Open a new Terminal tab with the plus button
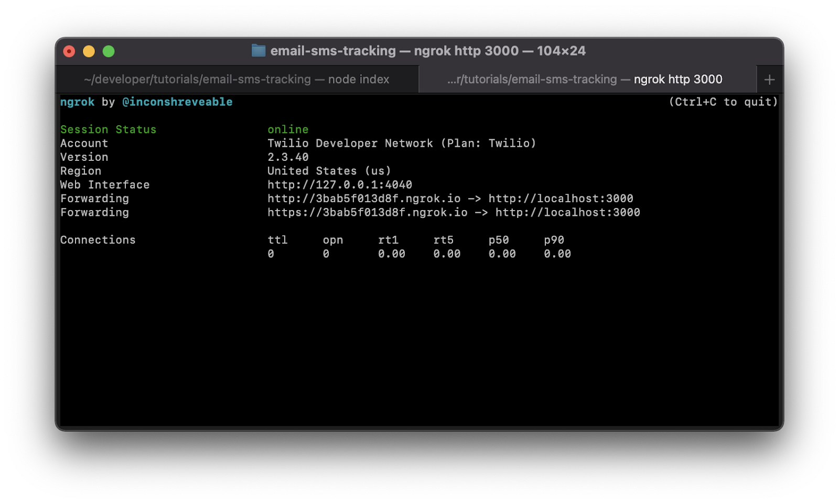The width and height of the screenshot is (839, 504). tap(769, 79)
